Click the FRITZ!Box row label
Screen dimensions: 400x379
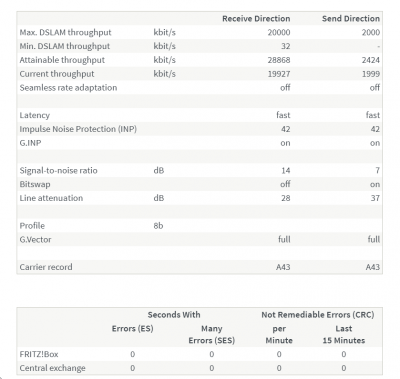pos(39,354)
